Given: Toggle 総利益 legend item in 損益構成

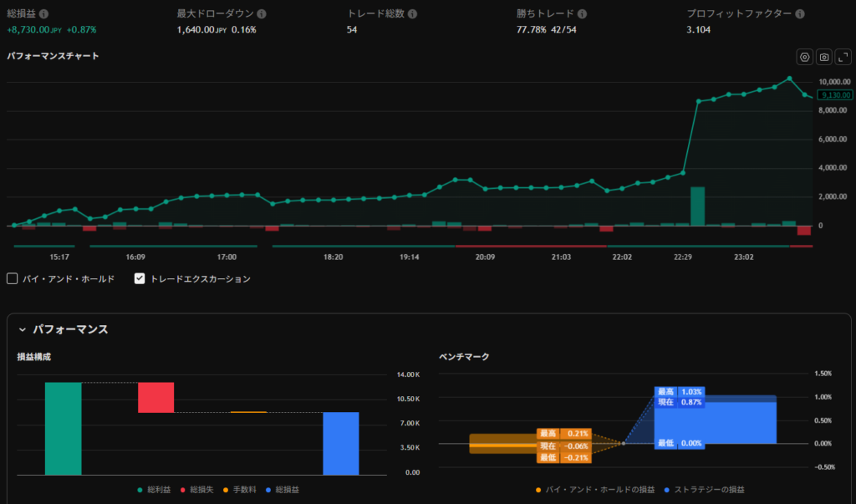Looking at the screenshot, I should pos(154,489).
